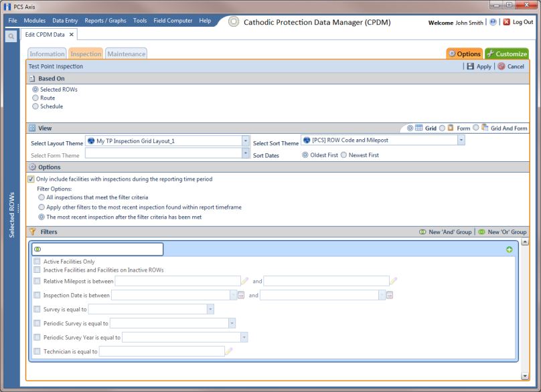Screen dimensions: 541x392
Task: Switch to the Information tab
Action: pos(47,54)
